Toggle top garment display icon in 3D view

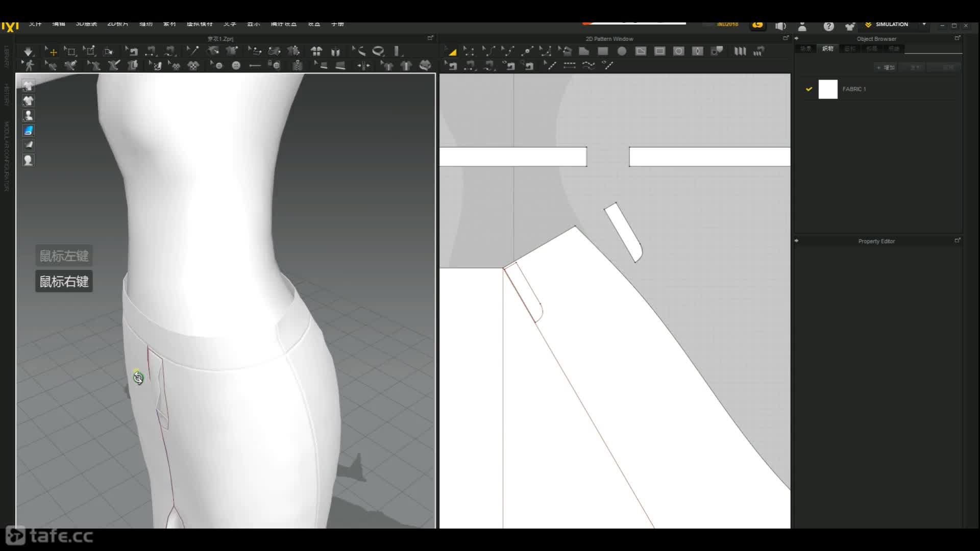pyautogui.click(x=28, y=85)
